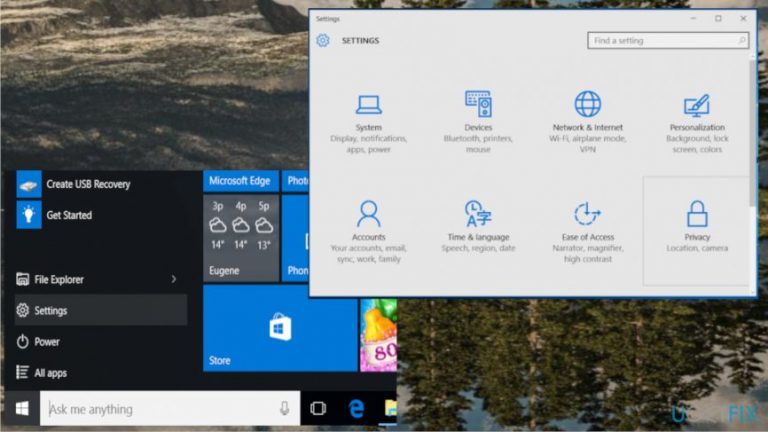Open Ease of Access settings
The width and height of the screenshot is (768, 432).
click(x=588, y=231)
